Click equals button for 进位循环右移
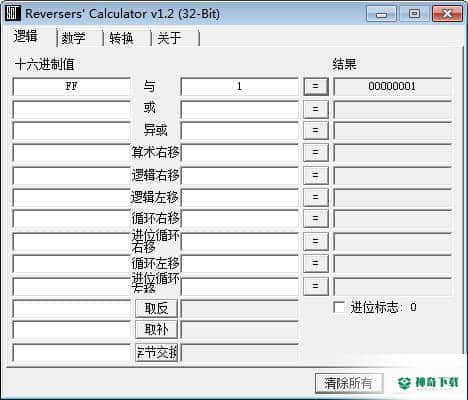Image resolution: width=468 pixels, height=400 pixels. pos(316,241)
